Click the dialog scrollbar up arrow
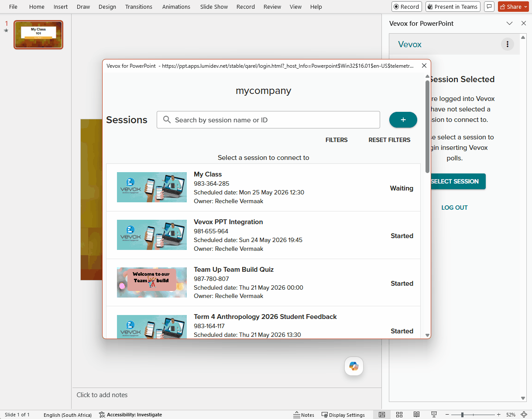Viewport: 532px width, 419px height. point(427,76)
